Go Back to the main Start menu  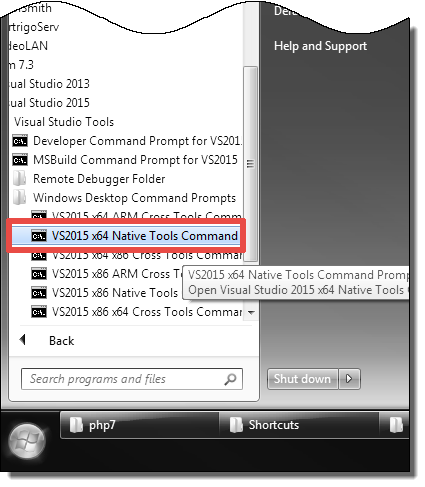point(62,341)
